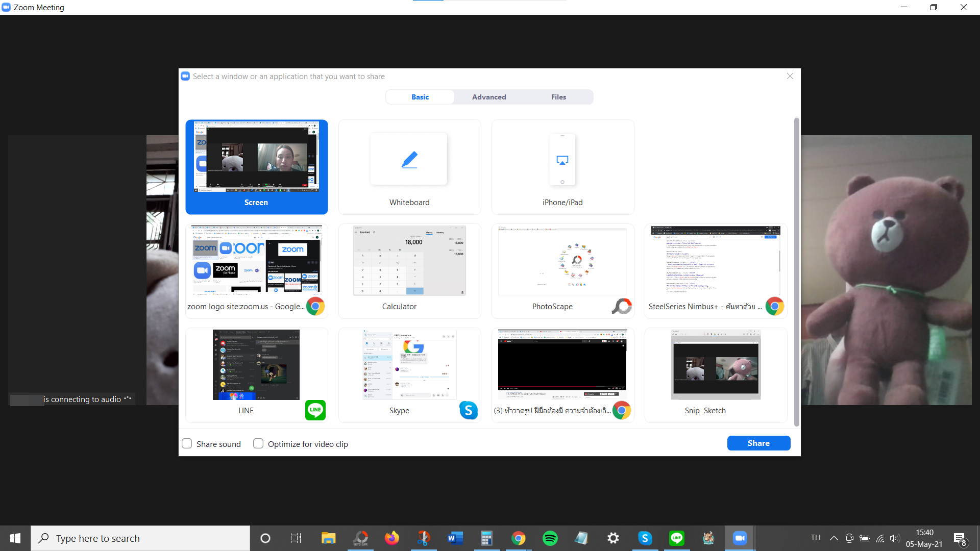Choose the iPhone/iPad sharing icon
The image size is (980, 551).
click(x=562, y=160)
